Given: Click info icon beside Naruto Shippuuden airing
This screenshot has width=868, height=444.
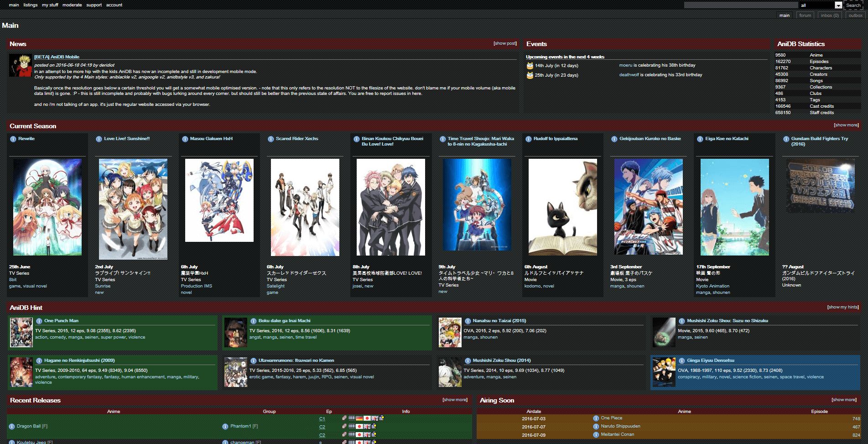Looking at the screenshot, I should click(x=596, y=427).
